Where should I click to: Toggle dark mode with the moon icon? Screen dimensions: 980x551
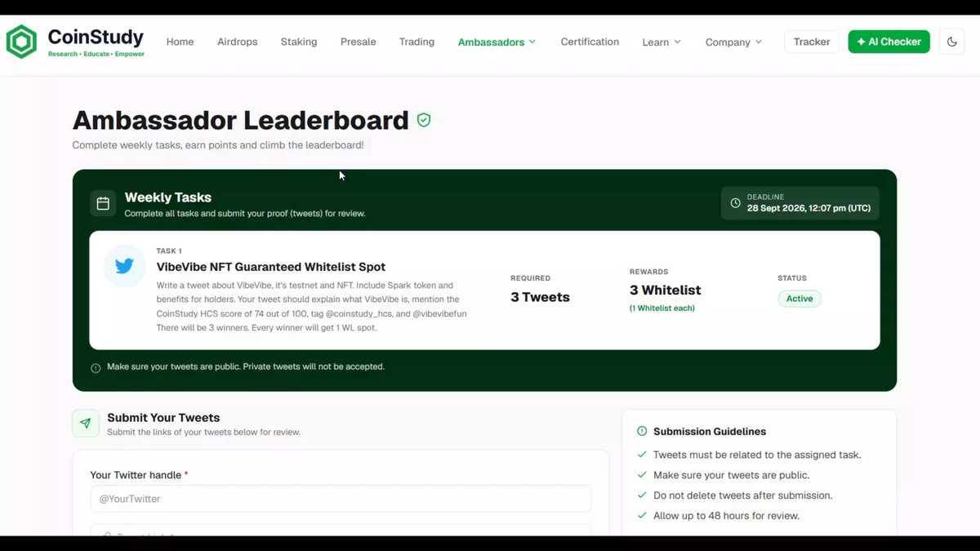pos(952,42)
